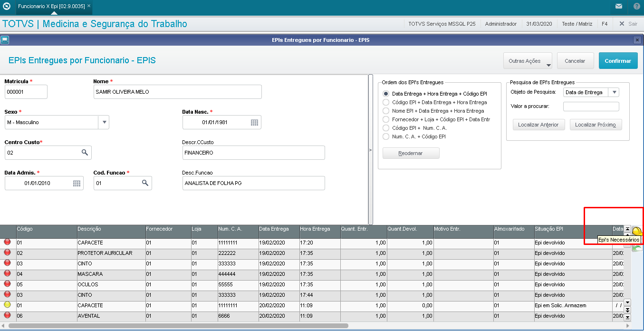Click red status ball of PROTETOR AURICULAR row
This screenshot has height=331, width=644.
[7, 252]
